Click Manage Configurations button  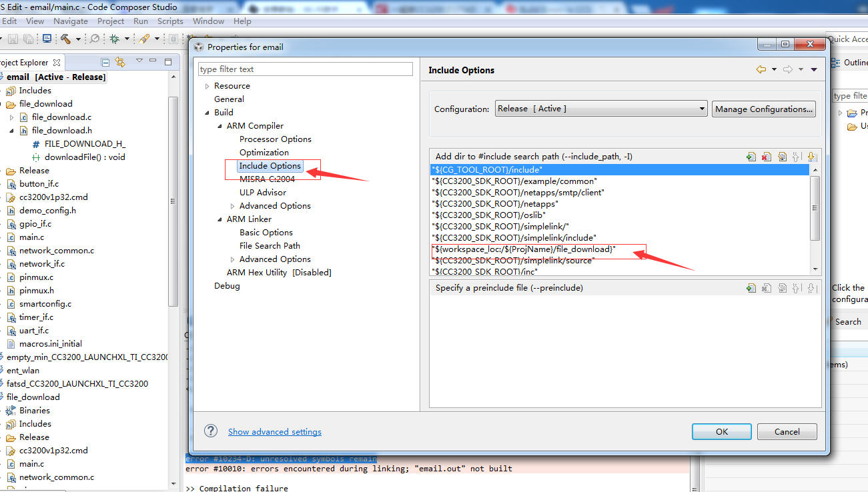click(764, 109)
